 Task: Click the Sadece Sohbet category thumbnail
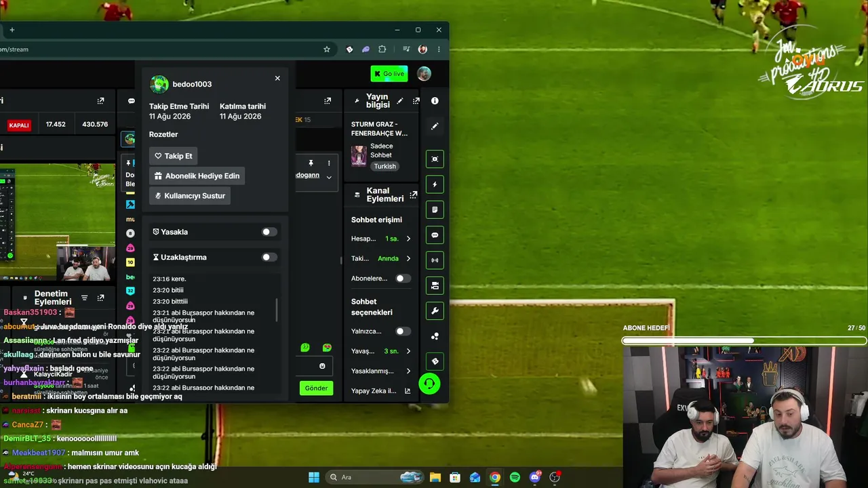click(x=359, y=156)
